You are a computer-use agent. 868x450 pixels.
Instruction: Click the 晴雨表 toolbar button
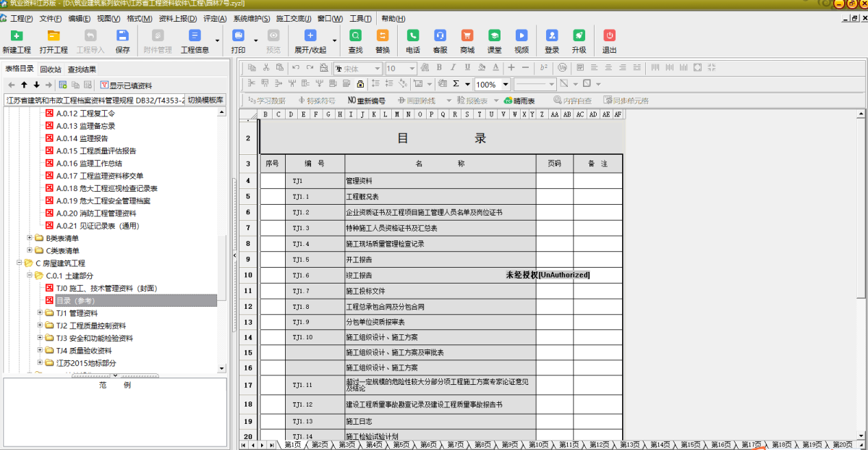pos(519,101)
